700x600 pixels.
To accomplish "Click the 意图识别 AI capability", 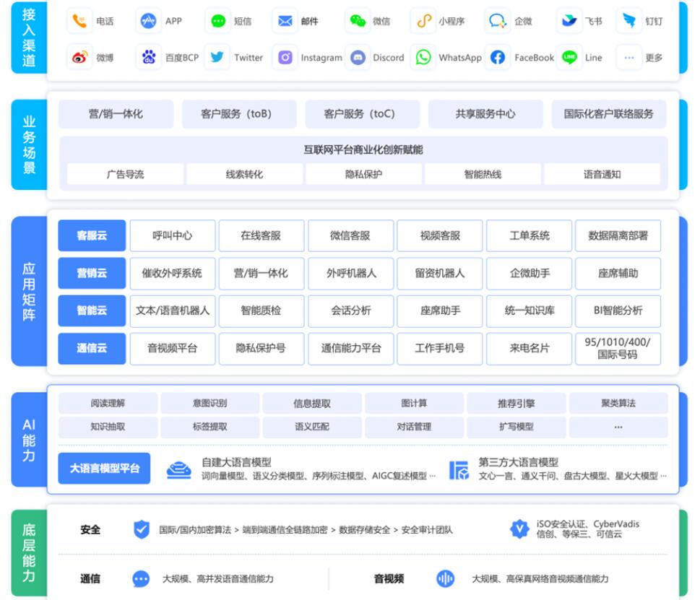I will click(210, 404).
